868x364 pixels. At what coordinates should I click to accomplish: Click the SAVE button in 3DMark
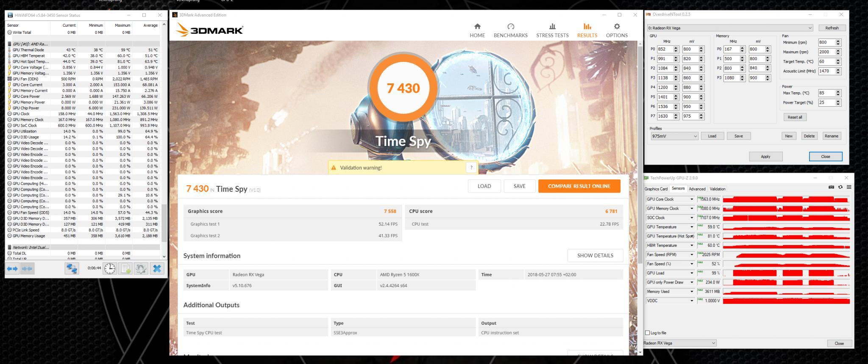point(519,186)
